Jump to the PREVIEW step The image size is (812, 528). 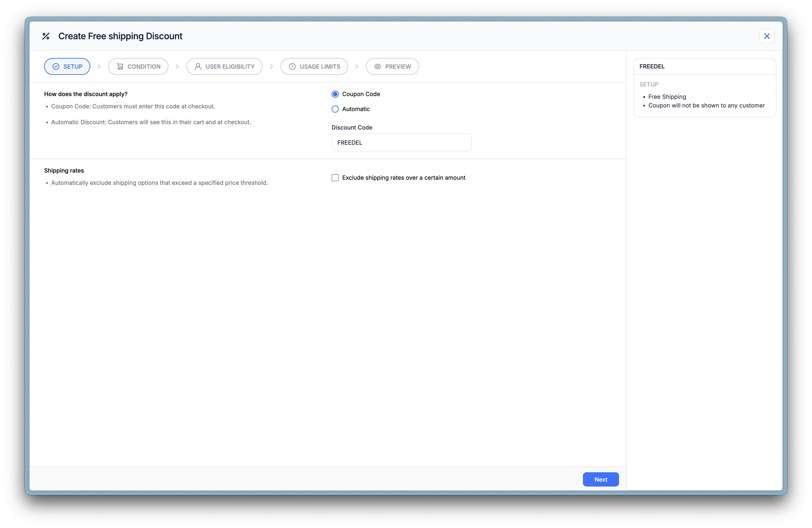pos(392,66)
